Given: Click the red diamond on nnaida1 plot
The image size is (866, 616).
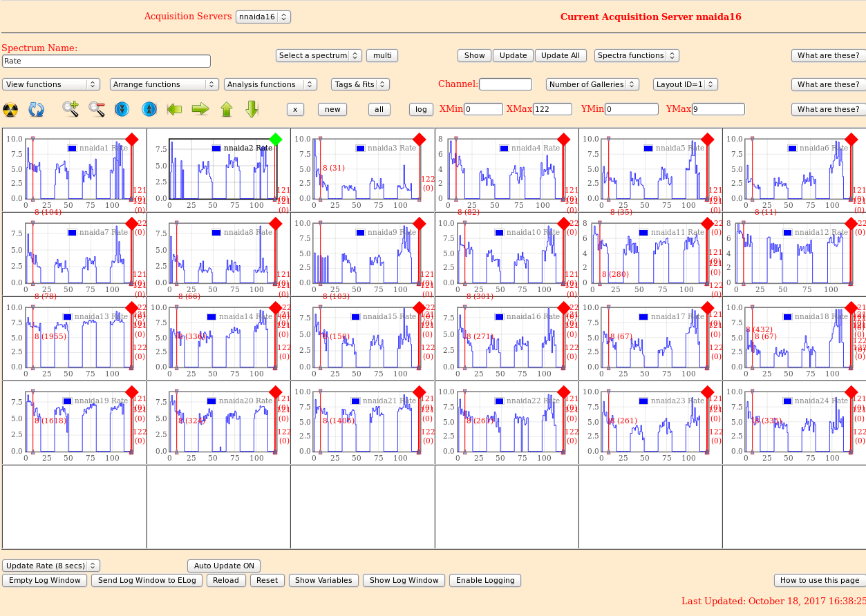Looking at the screenshot, I should click(132, 139).
